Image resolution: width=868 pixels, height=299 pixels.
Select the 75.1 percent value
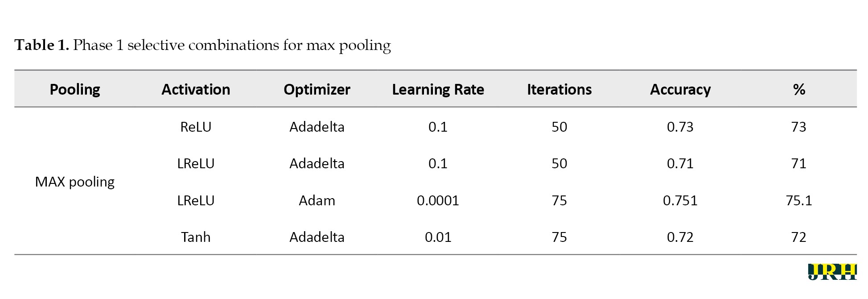[799, 201]
